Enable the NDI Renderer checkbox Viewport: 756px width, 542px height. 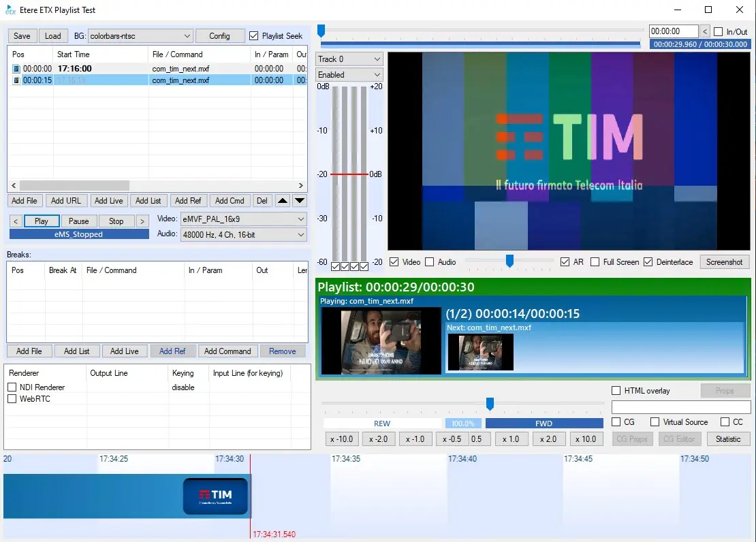[12, 387]
